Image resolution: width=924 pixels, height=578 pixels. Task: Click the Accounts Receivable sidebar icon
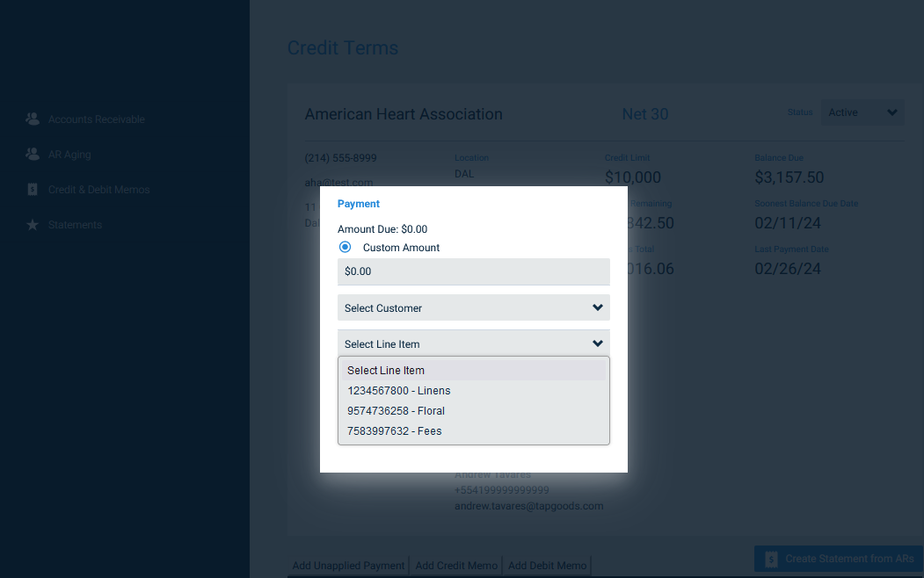33,119
